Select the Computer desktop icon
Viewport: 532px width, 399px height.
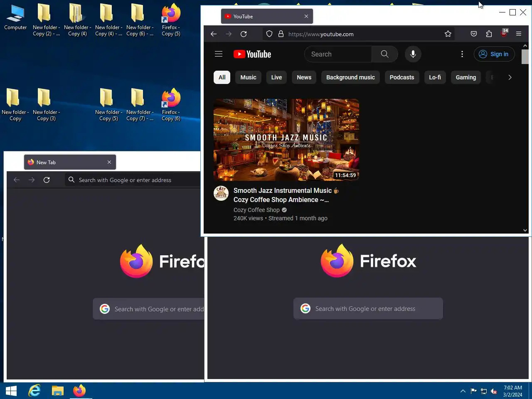[15, 17]
